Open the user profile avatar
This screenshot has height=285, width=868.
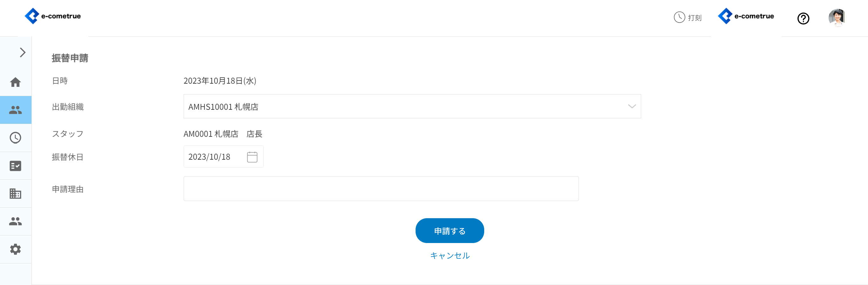837,17
